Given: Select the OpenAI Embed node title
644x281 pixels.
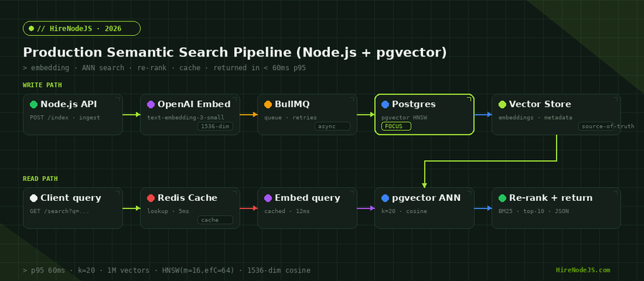Looking at the screenshot, I should (194, 104).
